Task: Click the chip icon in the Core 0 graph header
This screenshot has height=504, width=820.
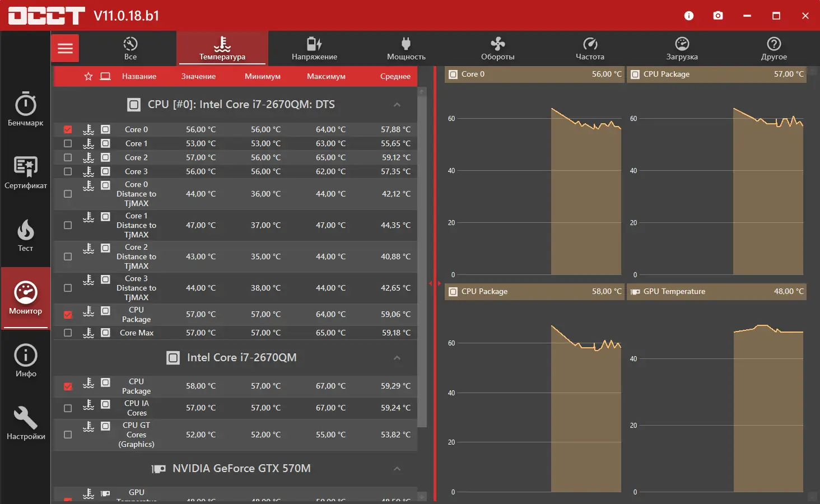Action: point(453,74)
